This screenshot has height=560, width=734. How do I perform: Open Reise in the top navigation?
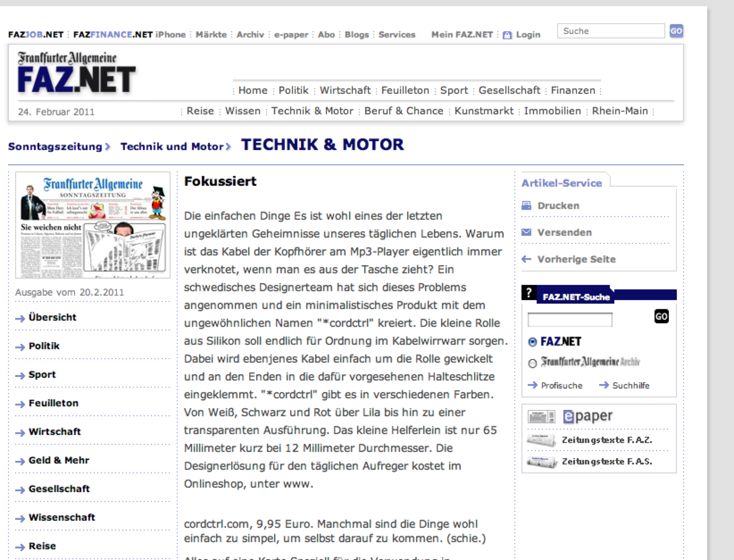pyautogui.click(x=200, y=111)
